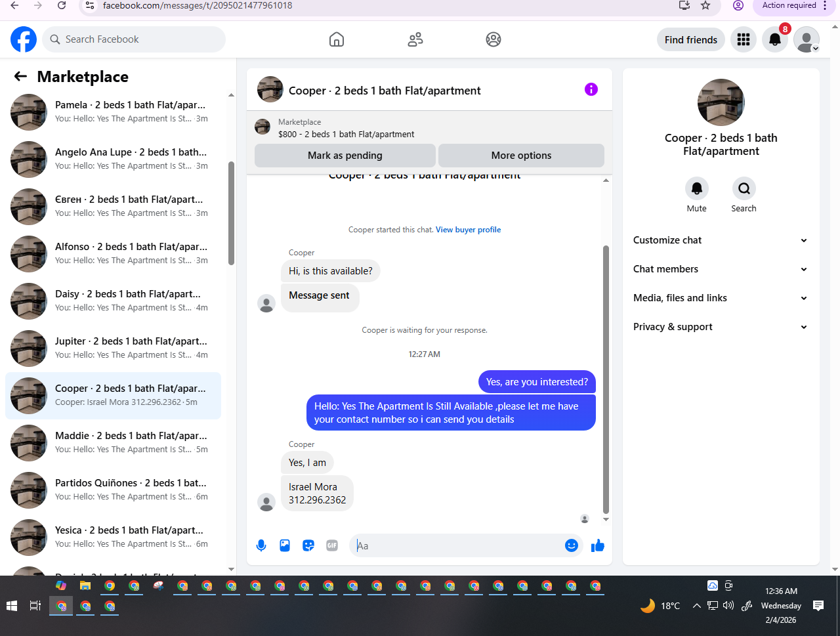The image size is (840, 636).
Task: Open the Angelo Ana Lupe conversation
Action: click(x=113, y=159)
